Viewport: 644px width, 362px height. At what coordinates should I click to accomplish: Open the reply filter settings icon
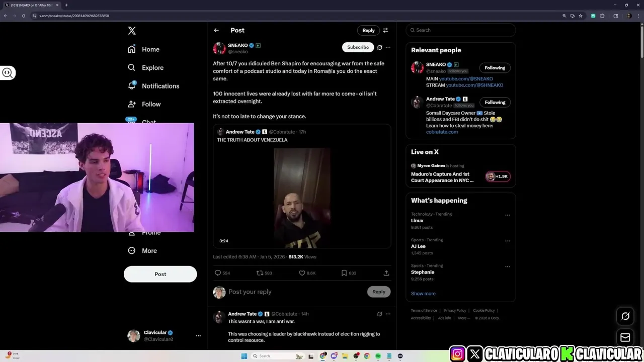click(385, 30)
